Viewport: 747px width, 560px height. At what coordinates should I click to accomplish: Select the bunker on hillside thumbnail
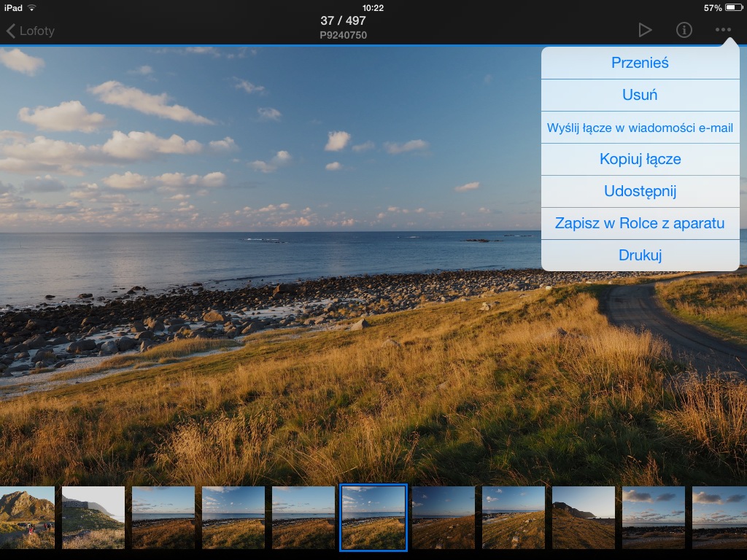point(93,518)
